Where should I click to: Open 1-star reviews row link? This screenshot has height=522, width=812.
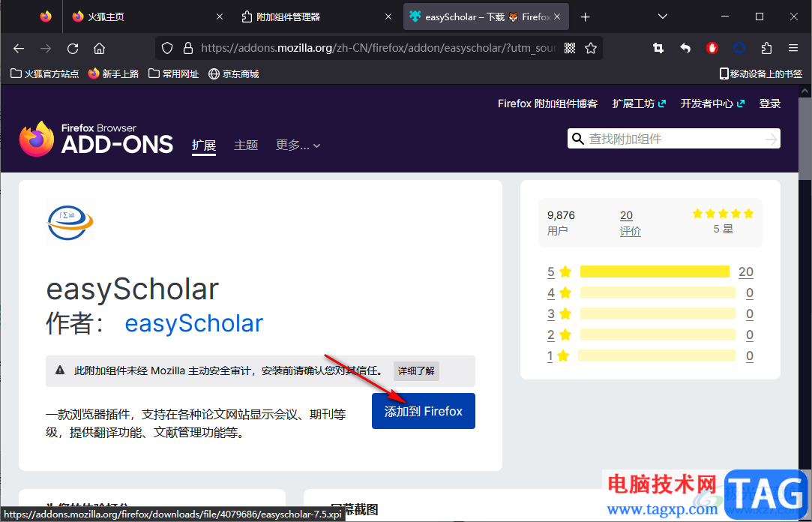coord(651,355)
